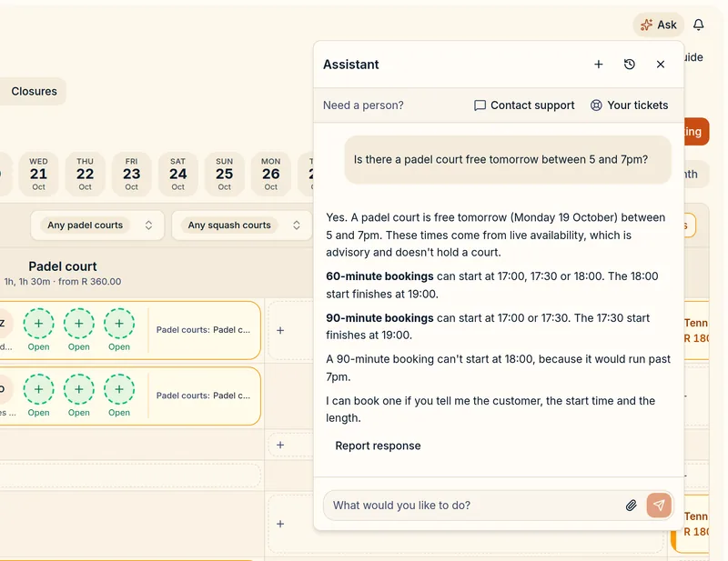Open the Ask assistant sparkle button
The height and width of the screenshot is (561, 728).
(x=658, y=25)
